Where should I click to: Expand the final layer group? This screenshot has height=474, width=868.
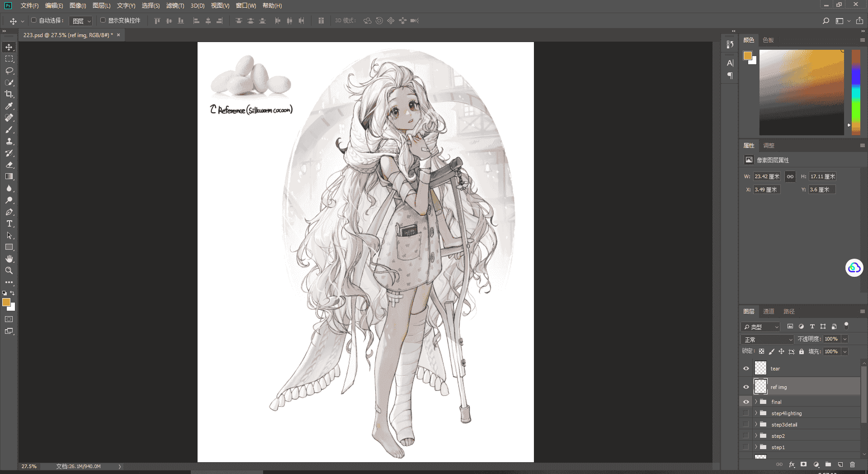[x=756, y=402]
